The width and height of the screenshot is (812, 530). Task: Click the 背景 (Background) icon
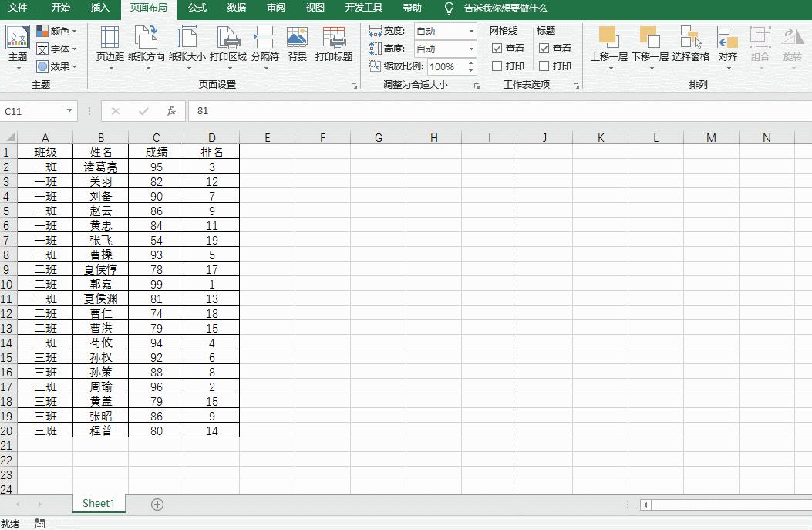[297, 44]
